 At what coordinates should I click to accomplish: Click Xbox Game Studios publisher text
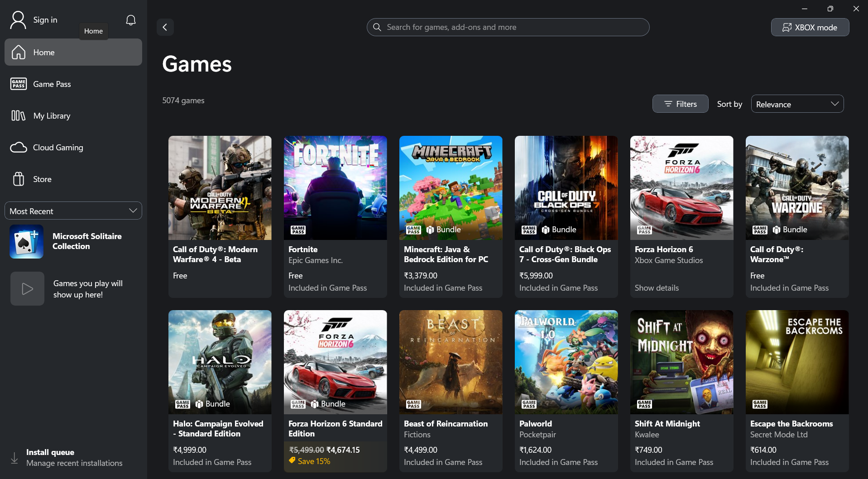pyautogui.click(x=669, y=260)
